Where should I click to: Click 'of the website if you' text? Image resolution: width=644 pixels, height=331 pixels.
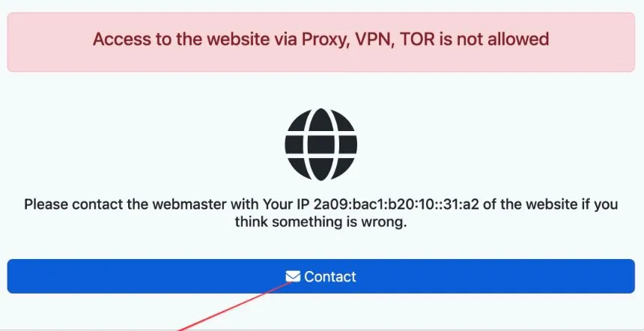[550, 204]
